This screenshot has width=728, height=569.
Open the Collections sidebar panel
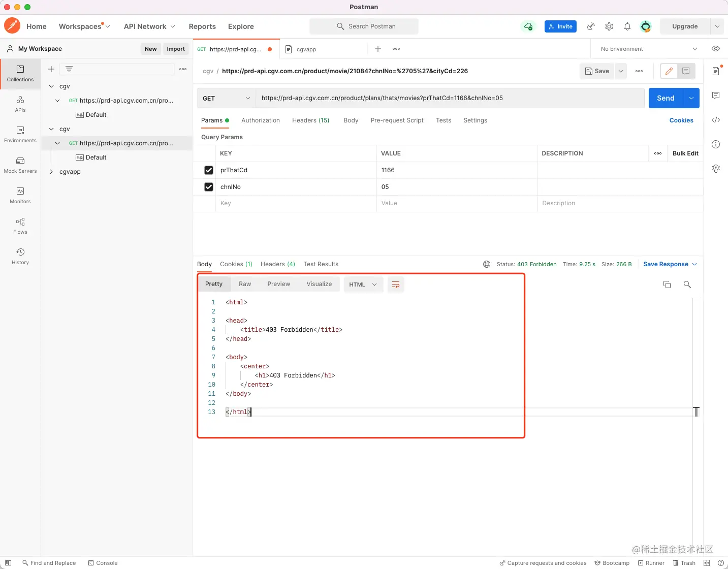pos(20,74)
